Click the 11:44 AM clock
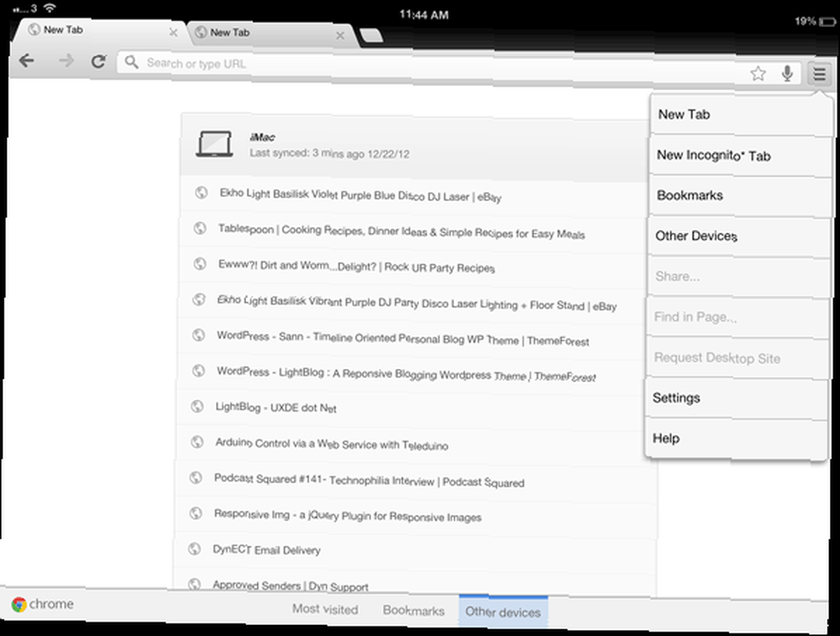The width and height of the screenshot is (840, 636). tap(423, 15)
